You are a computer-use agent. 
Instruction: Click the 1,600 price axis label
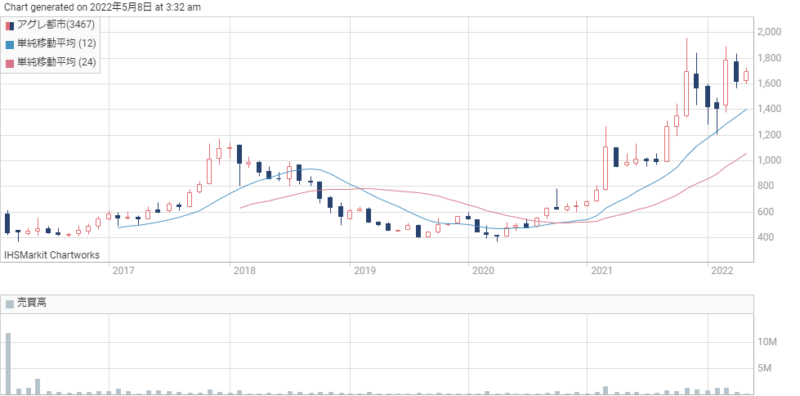click(769, 83)
